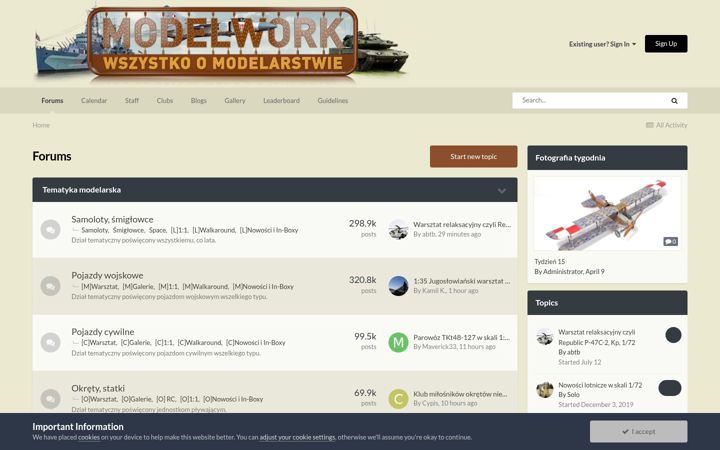Open the [O]Nowości i In-Boxy subforum

point(233,399)
